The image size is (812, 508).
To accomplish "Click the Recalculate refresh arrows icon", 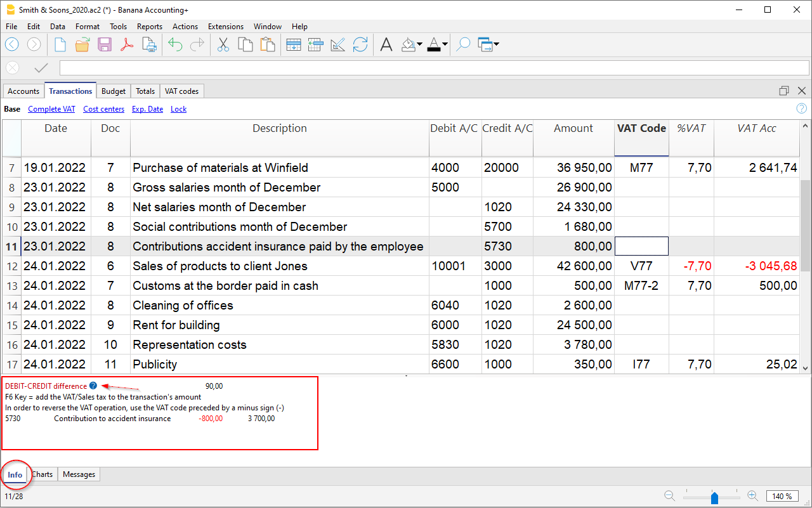I will [x=360, y=44].
